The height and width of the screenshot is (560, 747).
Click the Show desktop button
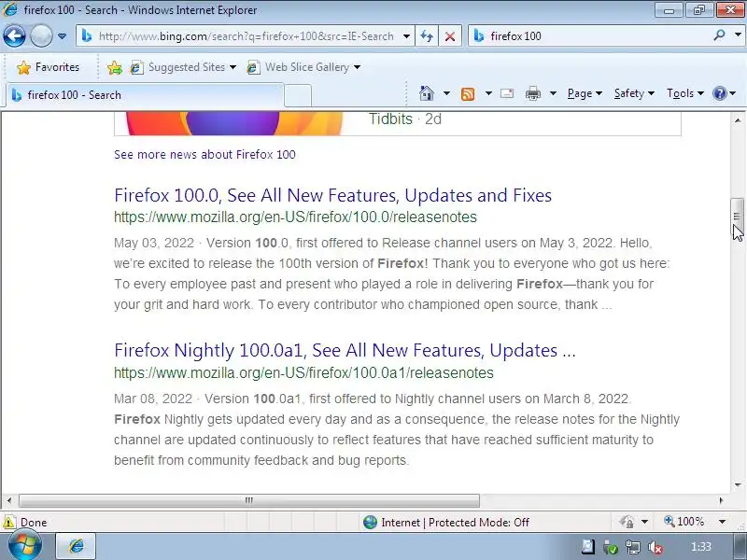coord(740,547)
